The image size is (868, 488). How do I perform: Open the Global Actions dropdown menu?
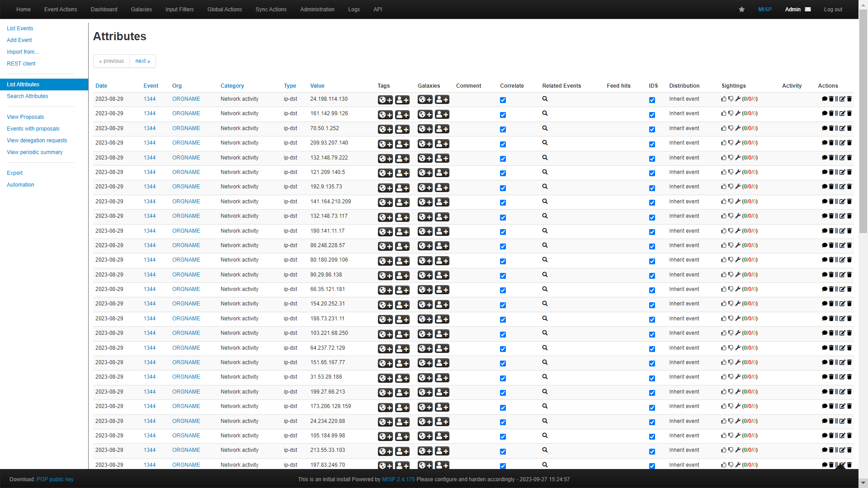[x=225, y=9]
